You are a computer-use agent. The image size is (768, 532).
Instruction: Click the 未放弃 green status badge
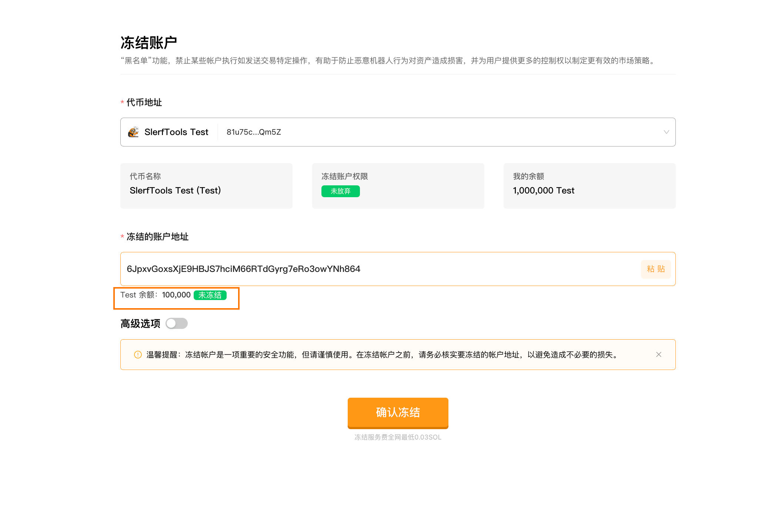pyautogui.click(x=340, y=191)
